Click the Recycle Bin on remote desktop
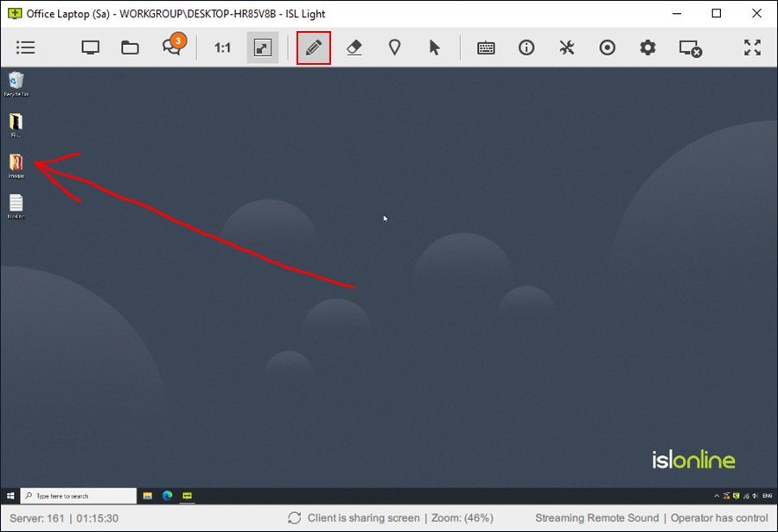Image resolution: width=778 pixels, height=532 pixels. pyautogui.click(x=16, y=83)
